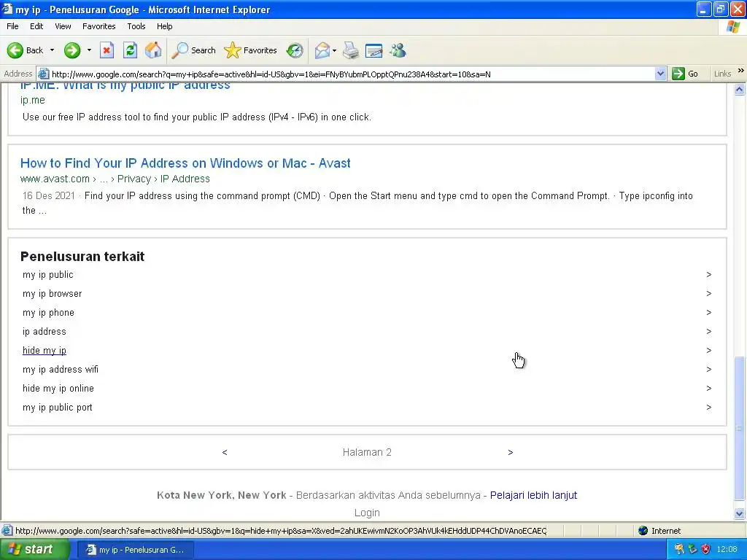This screenshot has height=560, width=747.
Task: Open the Avast How to Find Your IP link
Action: [x=185, y=163]
